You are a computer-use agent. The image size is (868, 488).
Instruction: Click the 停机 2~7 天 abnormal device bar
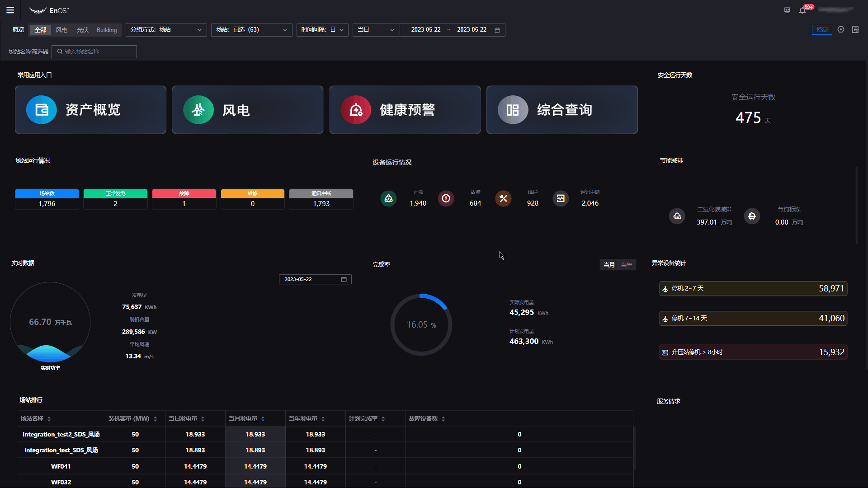tap(753, 289)
